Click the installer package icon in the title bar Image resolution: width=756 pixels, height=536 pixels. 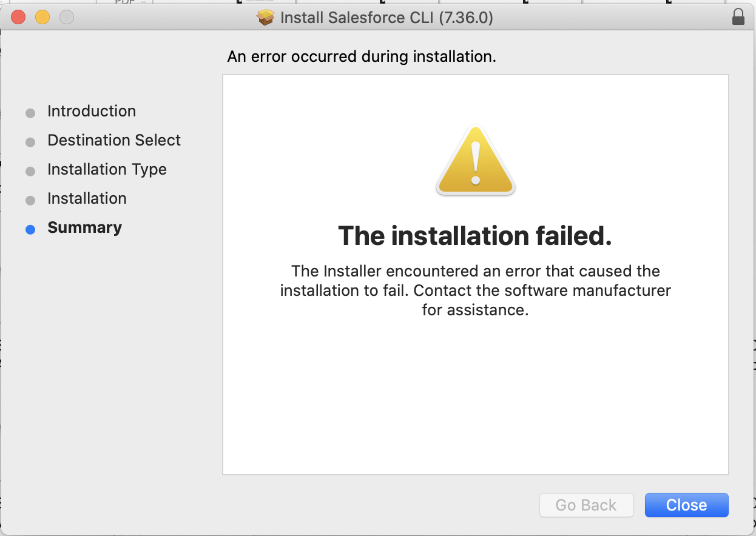click(265, 18)
